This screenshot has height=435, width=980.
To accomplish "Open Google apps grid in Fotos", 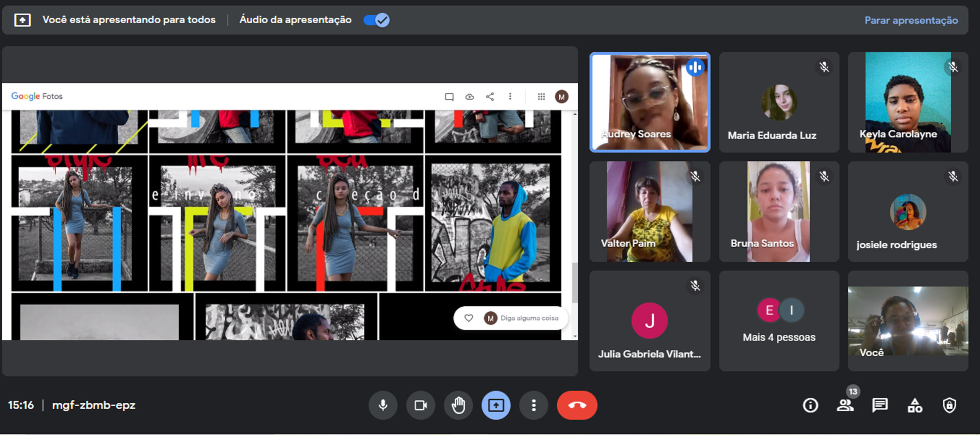I will pyautogui.click(x=541, y=96).
